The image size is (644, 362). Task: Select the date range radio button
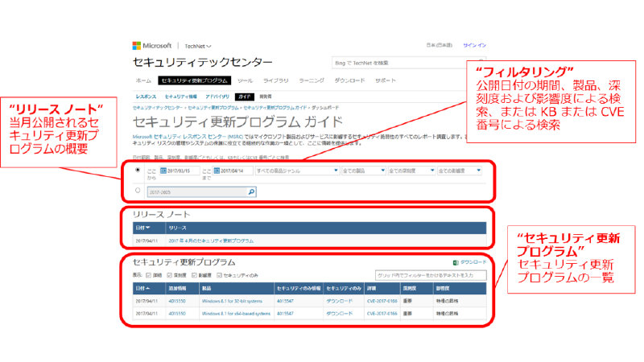[138, 171]
